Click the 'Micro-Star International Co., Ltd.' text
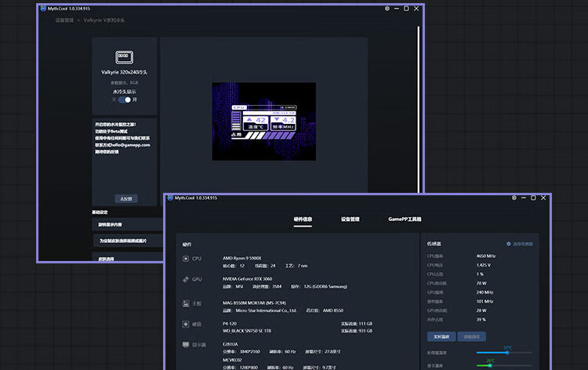 tap(266, 310)
